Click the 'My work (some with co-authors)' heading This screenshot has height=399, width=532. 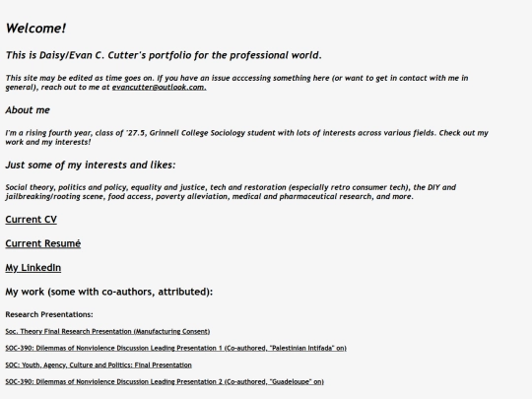pos(109,292)
